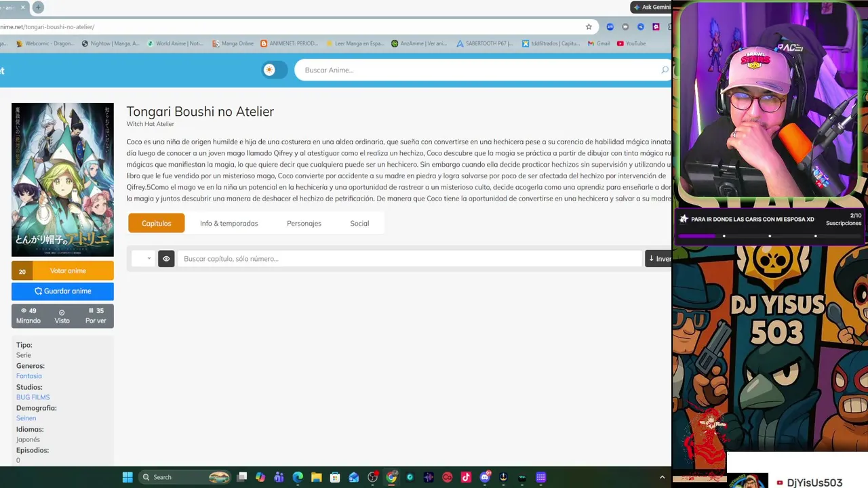Open the SABERTOOTH P67 bookmark
The height and width of the screenshot is (488, 868).
(x=484, y=43)
